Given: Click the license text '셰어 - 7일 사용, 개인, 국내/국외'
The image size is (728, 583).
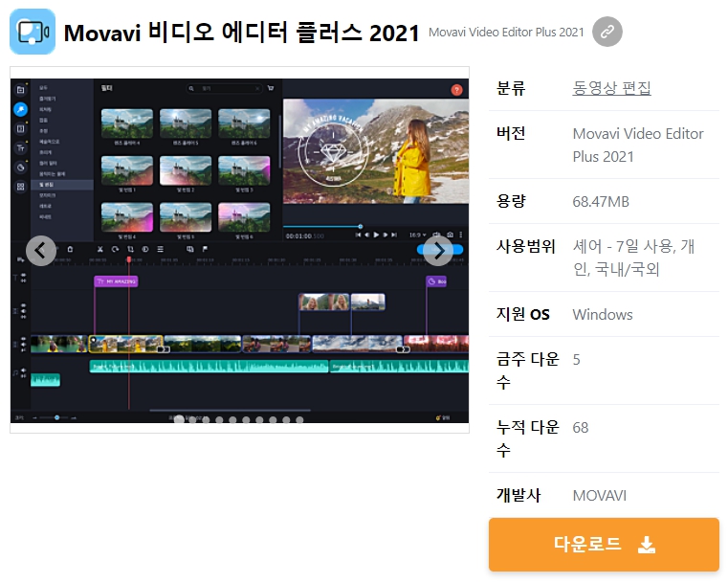Looking at the screenshot, I should pos(633,258).
